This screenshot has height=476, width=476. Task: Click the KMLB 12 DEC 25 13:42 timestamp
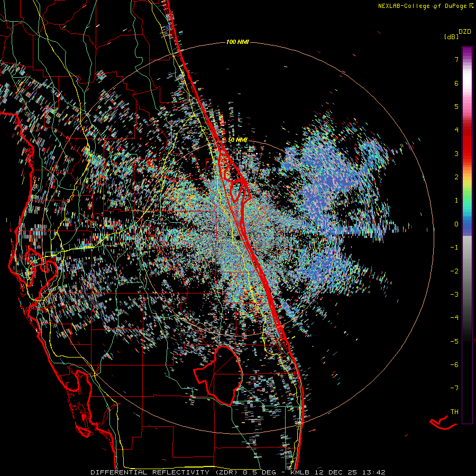[338, 472]
